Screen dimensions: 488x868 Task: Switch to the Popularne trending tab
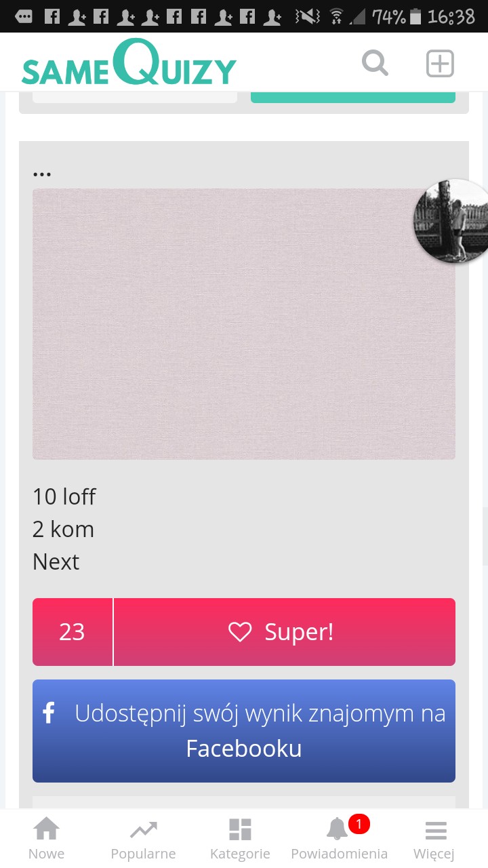[143, 839]
